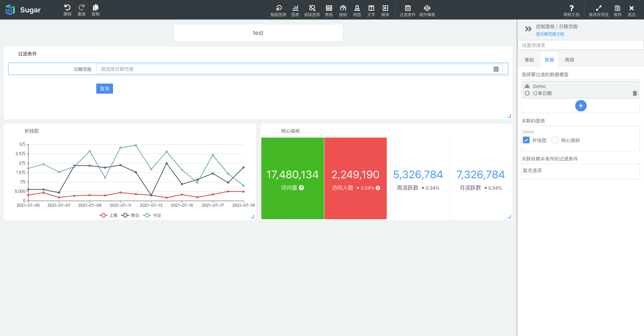Open the date range calendar picker icon
The image size is (644, 336).
(x=496, y=69)
